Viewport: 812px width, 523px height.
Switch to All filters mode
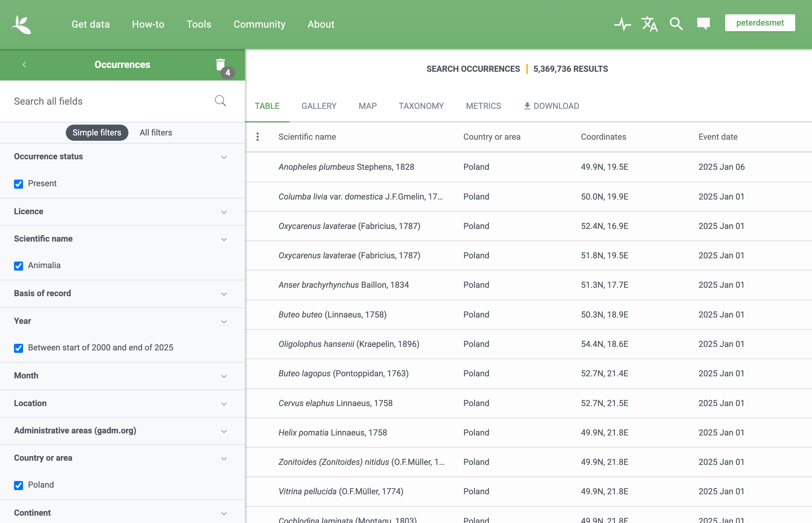pos(156,133)
